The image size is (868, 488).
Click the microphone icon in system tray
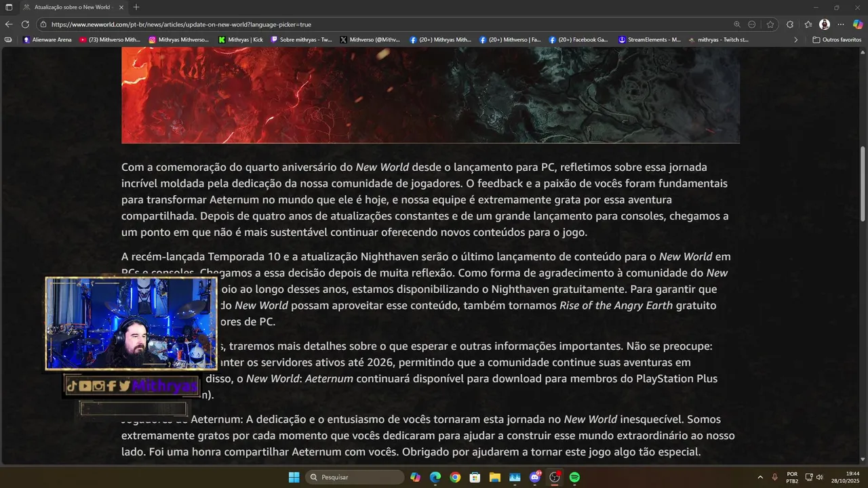(775, 477)
